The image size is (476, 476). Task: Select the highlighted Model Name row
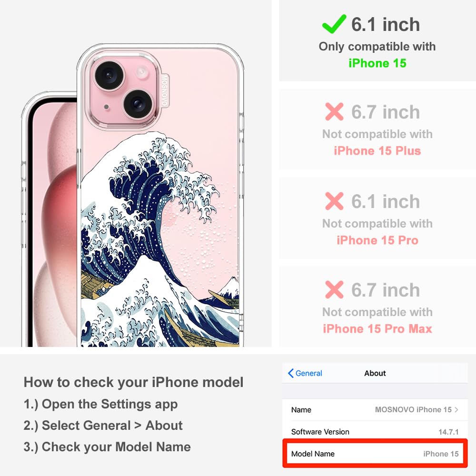pos(375,454)
